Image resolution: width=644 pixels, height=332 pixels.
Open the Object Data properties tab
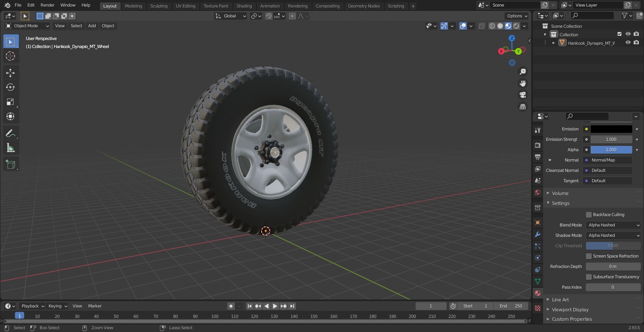tap(537, 281)
